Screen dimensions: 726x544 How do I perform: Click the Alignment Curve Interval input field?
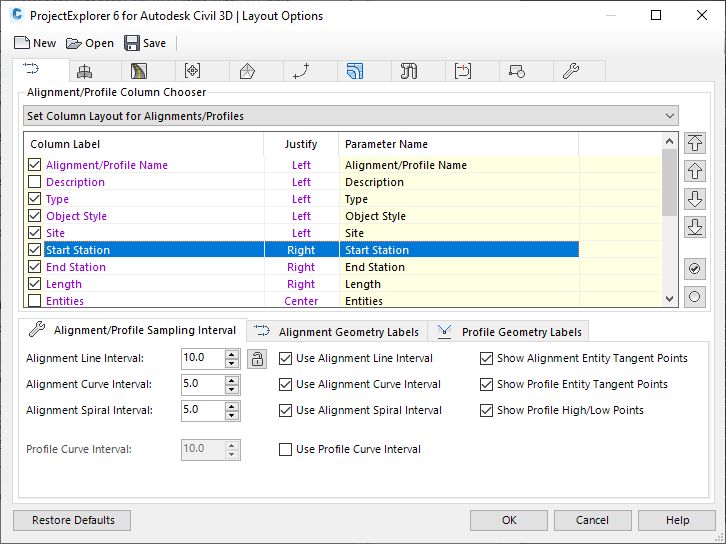203,384
